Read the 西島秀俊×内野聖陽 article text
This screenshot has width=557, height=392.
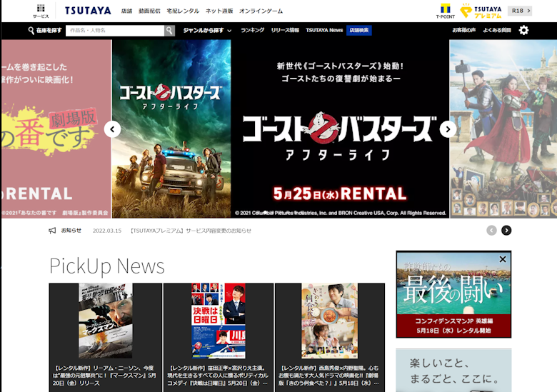coord(329,376)
